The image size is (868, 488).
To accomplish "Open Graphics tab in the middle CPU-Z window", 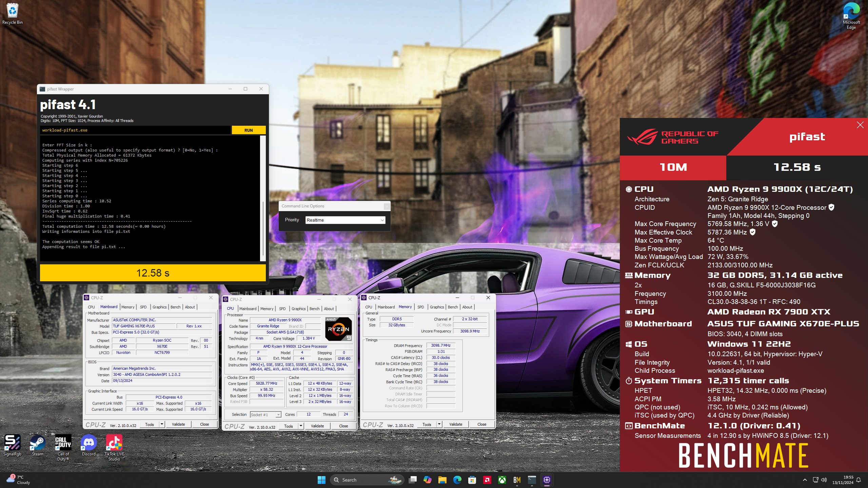I will 299,309.
